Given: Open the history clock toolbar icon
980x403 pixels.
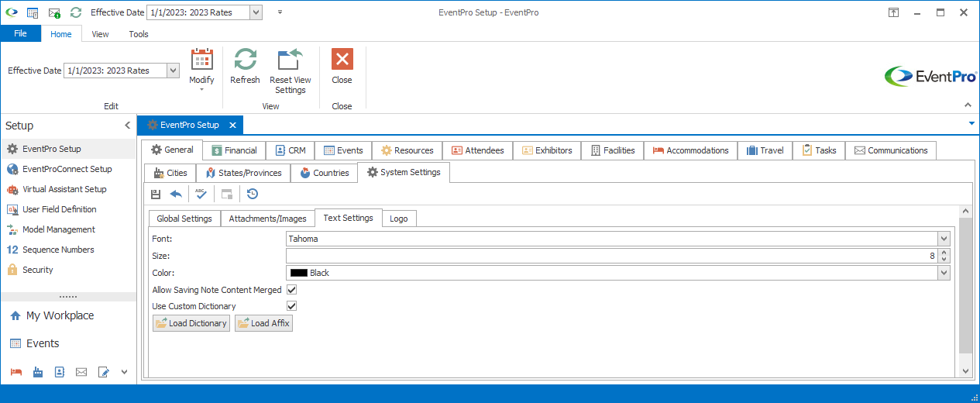Looking at the screenshot, I should pos(253,194).
